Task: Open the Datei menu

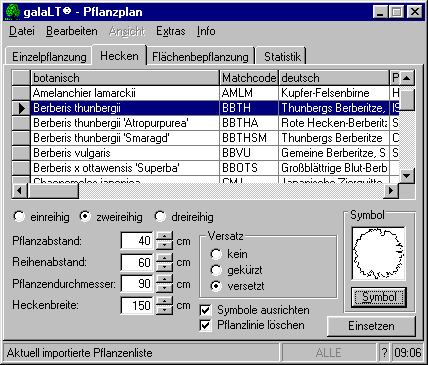Action: click(22, 31)
